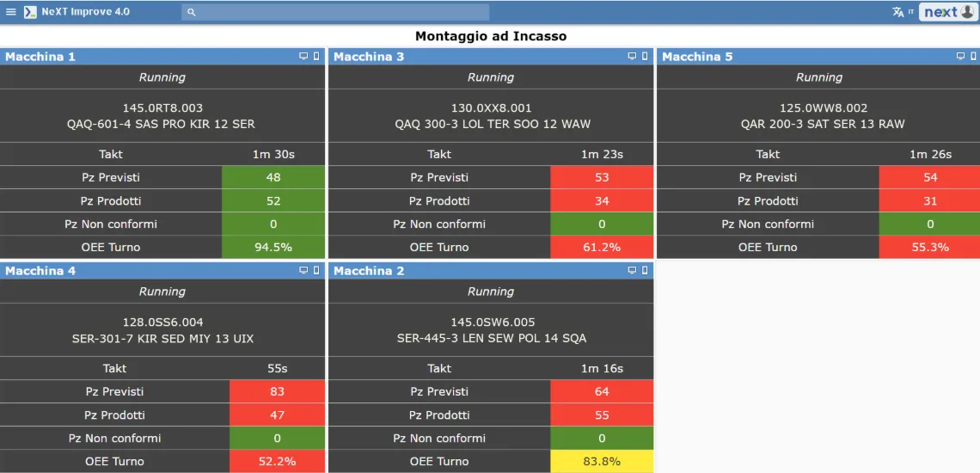Screen dimensions: 980x473
Task: Open the next user profile button
Action: (948, 12)
